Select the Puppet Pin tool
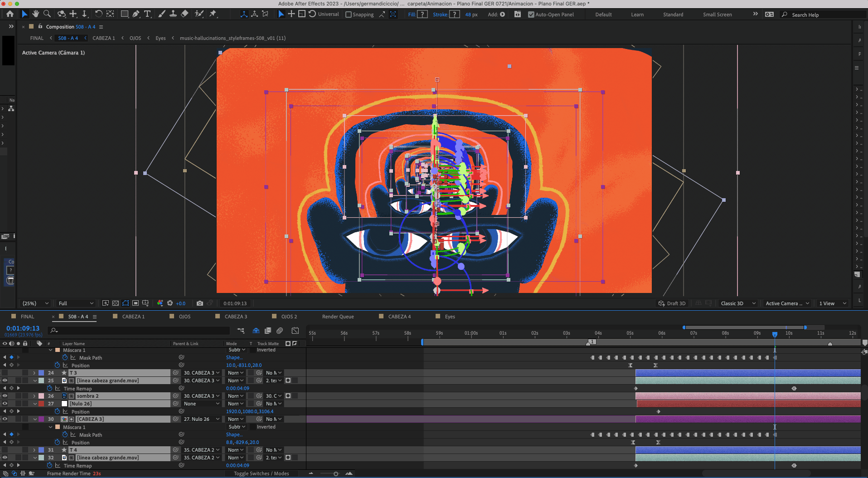Image resolution: width=868 pixels, height=478 pixels. tap(213, 14)
